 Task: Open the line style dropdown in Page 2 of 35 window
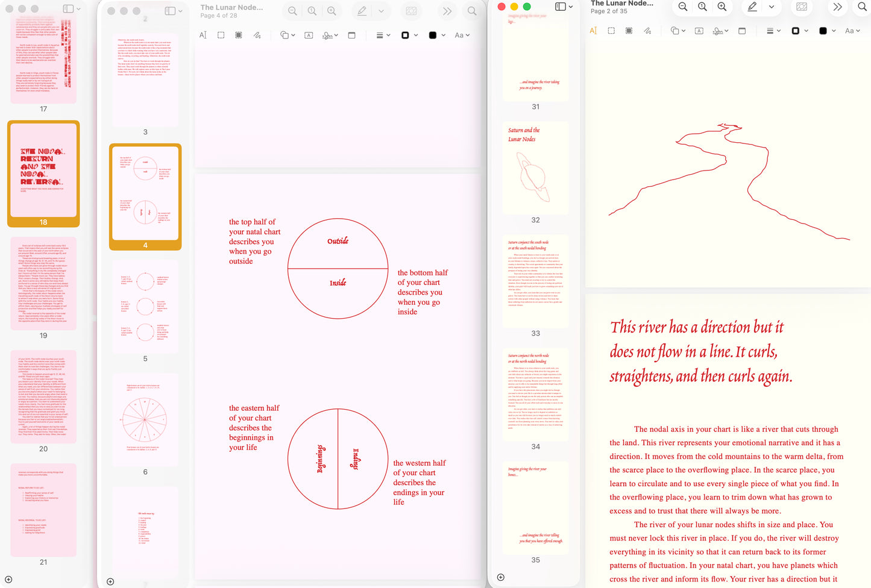(773, 31)
